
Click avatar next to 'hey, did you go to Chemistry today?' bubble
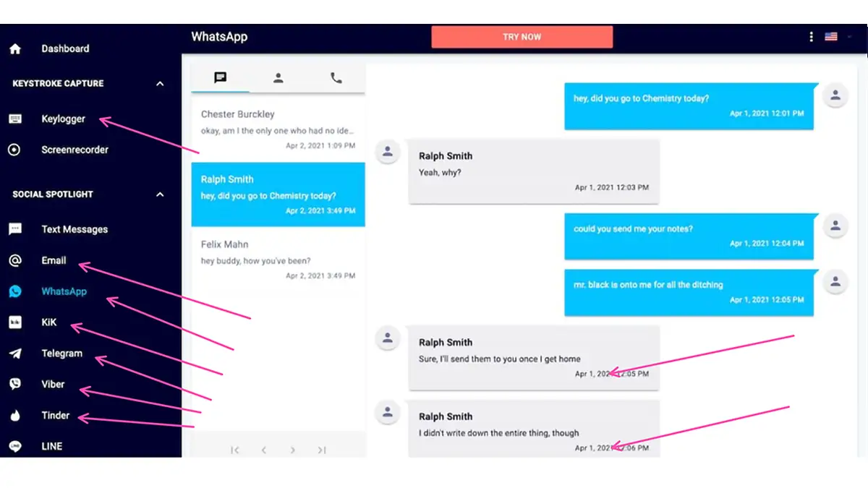point(835,95)
